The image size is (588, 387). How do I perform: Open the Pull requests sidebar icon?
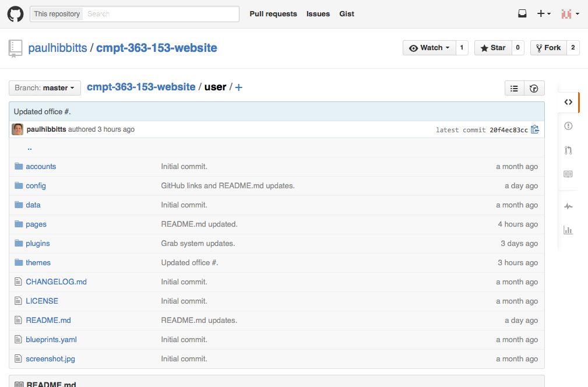click(568, 150)
